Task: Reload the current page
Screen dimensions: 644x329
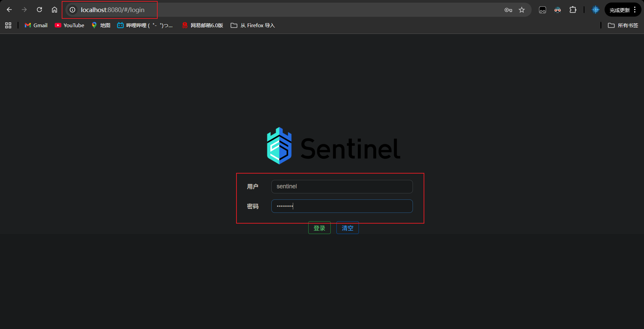Action: pos(40,10)
